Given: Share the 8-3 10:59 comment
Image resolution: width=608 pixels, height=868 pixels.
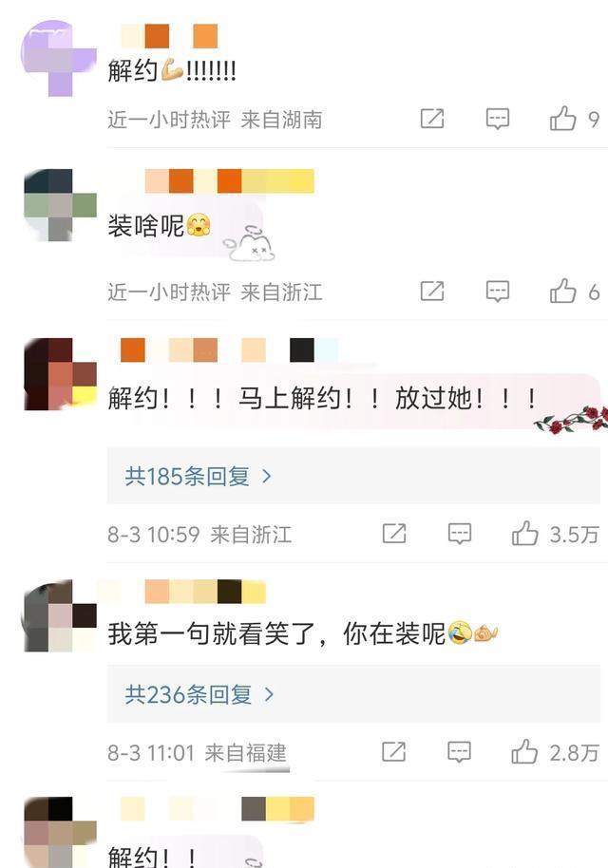Looking at the screenshot, I should 393,534.
